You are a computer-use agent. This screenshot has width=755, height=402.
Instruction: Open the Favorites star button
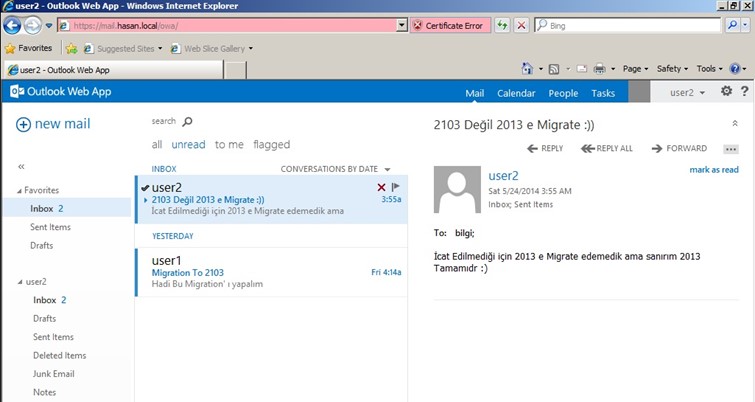click(28, 48)
